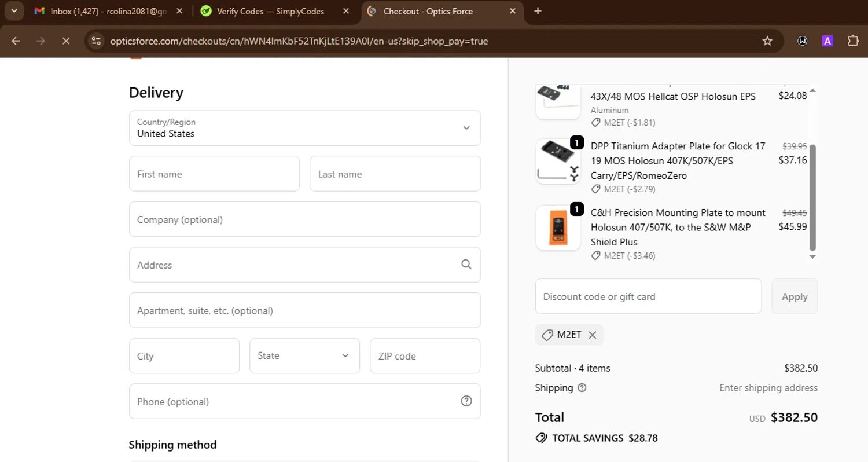Click the Company (optional) field
The image size is (868, 462).
305,219
